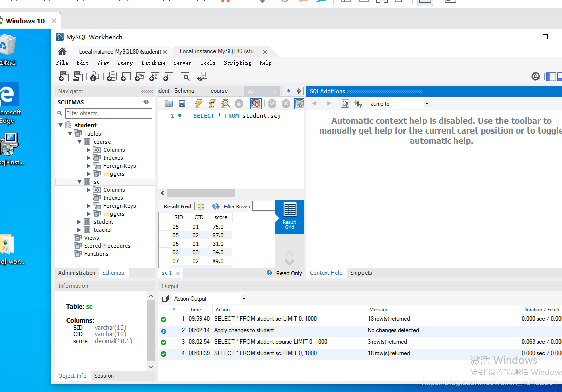The width and height of the screenshot is (562, 392).
Task: Expand the teacher table node
Action: click(79, 230)
